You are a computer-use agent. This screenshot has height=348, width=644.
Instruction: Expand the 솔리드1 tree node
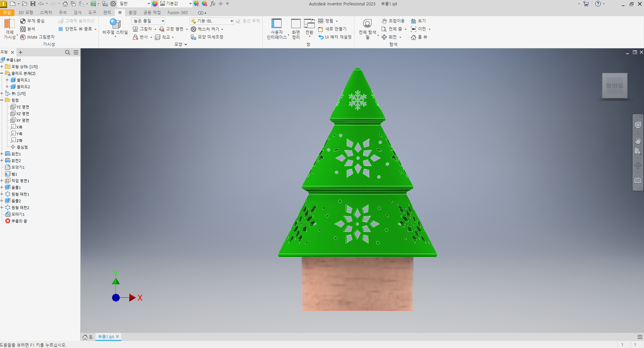[x=7, y=80]
